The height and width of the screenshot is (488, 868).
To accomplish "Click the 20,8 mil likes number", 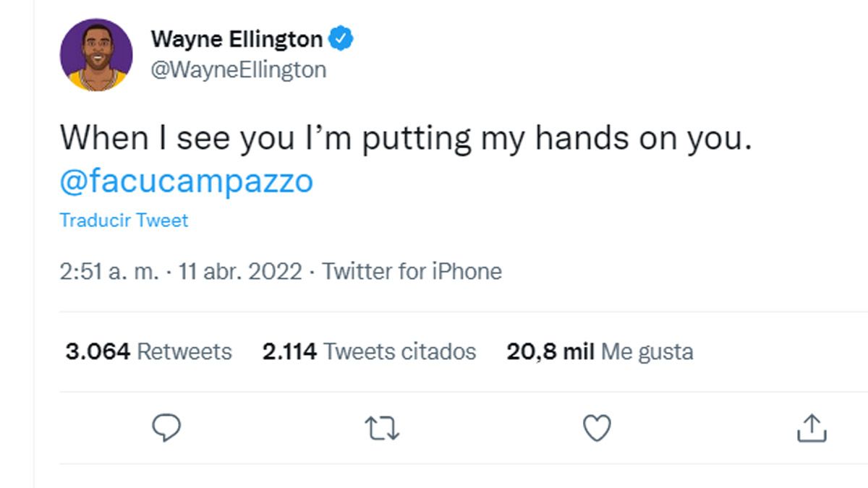I will (x=550, y=352).
